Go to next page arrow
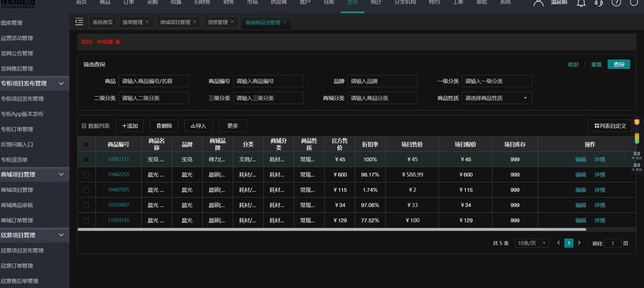This screenshot has width=644, height=288. click(579, 243)
